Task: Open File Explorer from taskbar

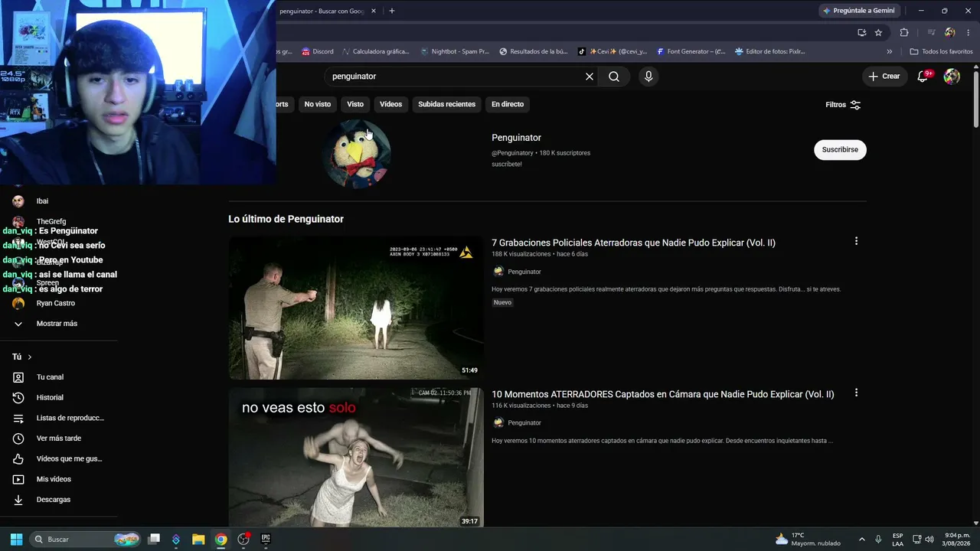Action: point(198,540)
